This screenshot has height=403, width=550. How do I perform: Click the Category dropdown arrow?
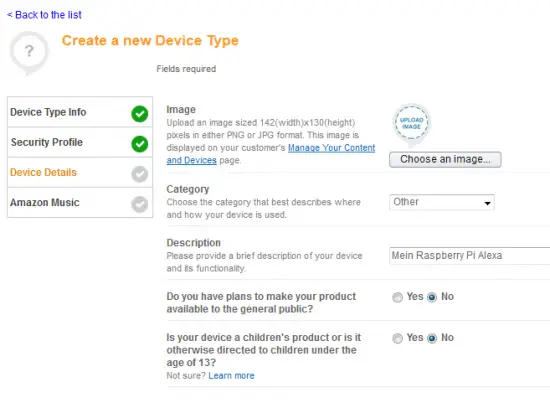tap(487, 203)
